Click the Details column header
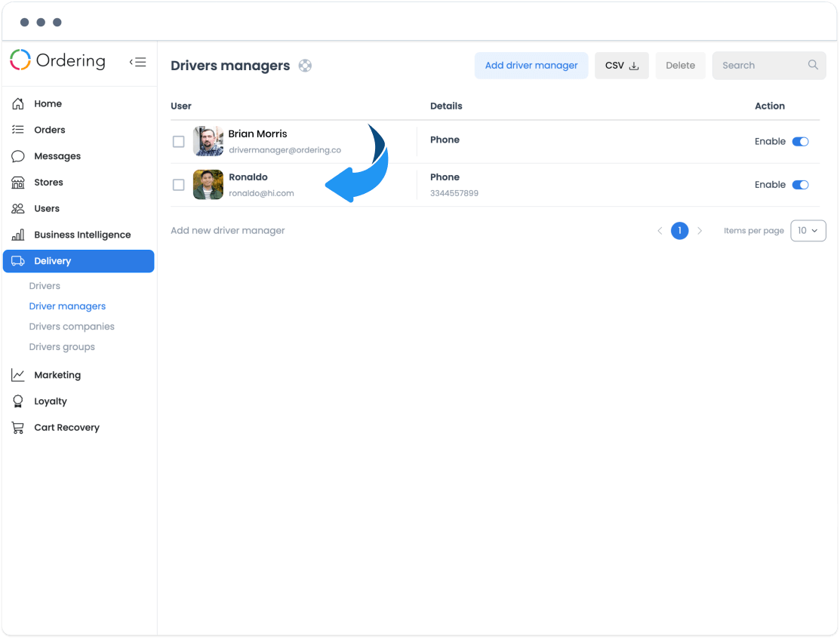Screen dimensions: 840x639 (446, 106)
